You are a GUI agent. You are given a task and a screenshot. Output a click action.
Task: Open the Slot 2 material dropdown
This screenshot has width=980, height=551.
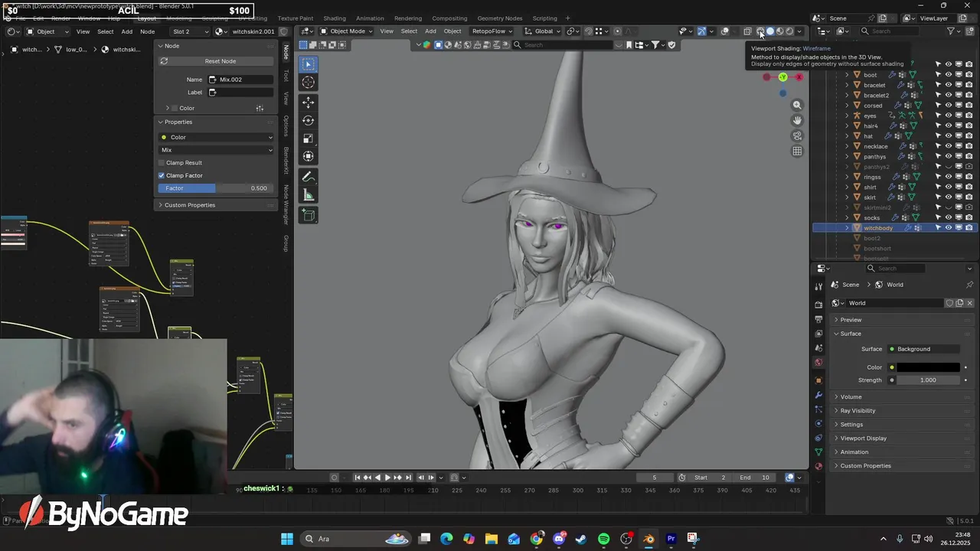click(190, 31)
